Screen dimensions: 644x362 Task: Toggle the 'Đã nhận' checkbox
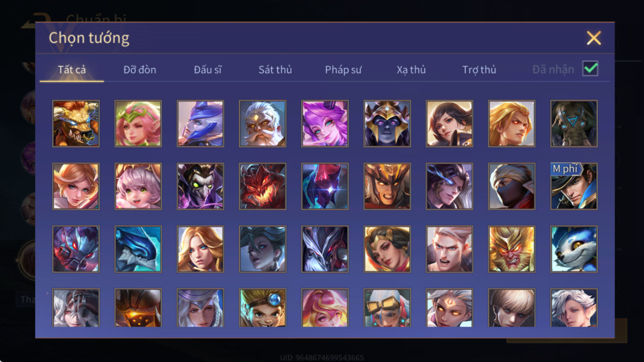590,68
